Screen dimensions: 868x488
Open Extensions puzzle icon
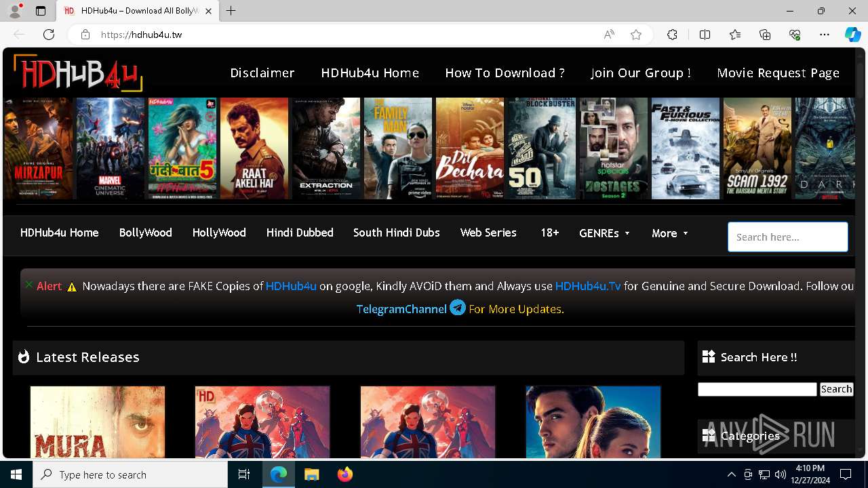[672, 35]
